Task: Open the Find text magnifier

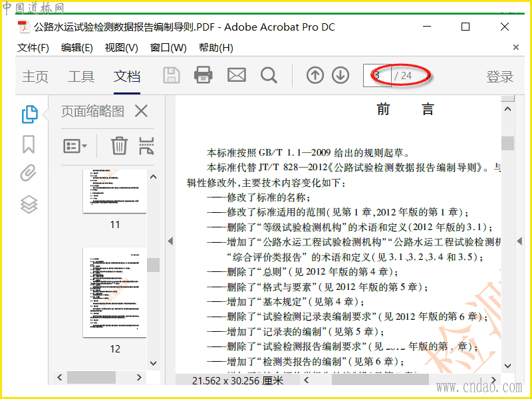Action: point(269,75)
